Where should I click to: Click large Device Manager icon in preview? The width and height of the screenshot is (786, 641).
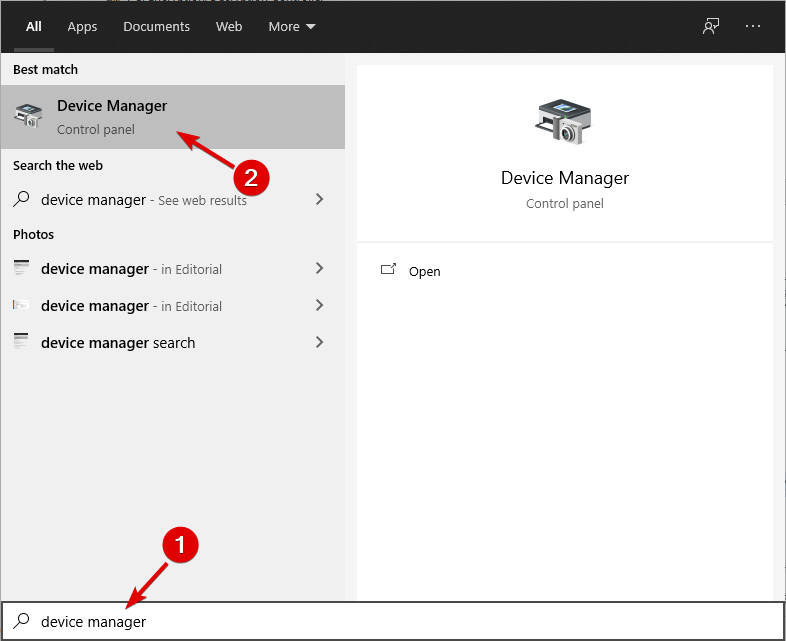click(564, 123)
